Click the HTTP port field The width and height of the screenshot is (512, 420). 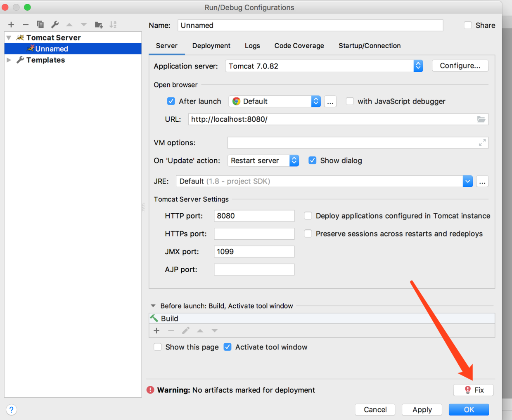(x=254, y=216)
